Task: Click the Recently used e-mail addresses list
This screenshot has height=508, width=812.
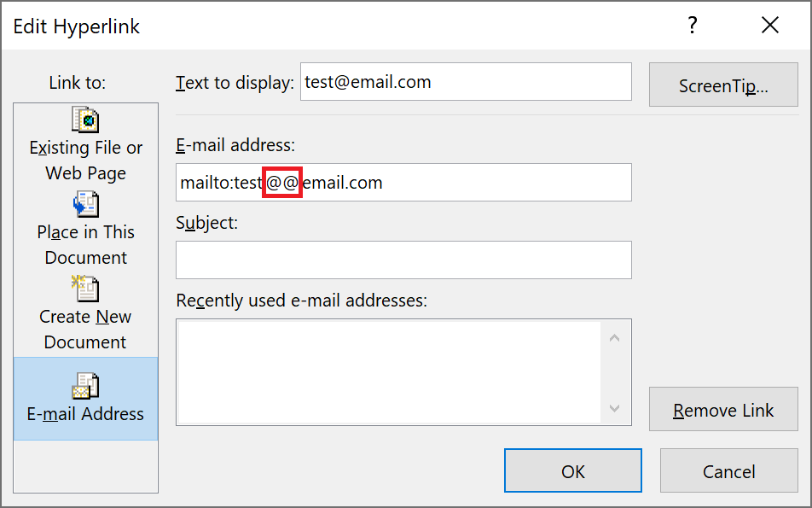Action: click(x=404, y=372)
